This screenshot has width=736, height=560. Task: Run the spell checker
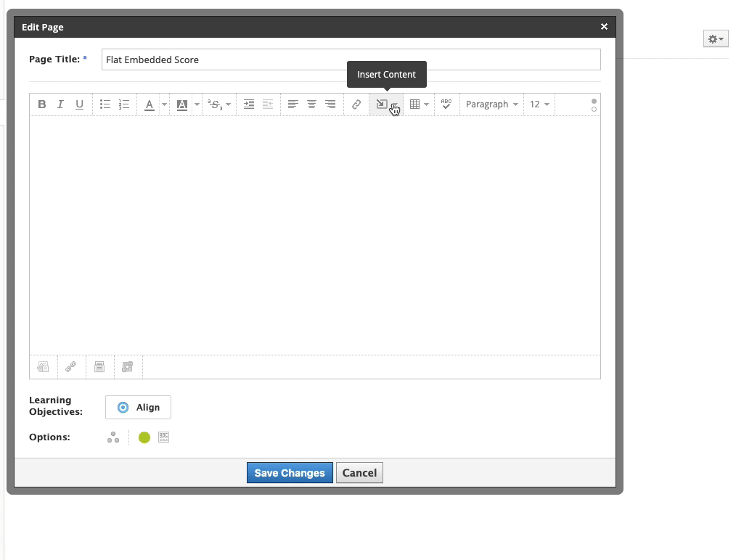coord(446,104)
